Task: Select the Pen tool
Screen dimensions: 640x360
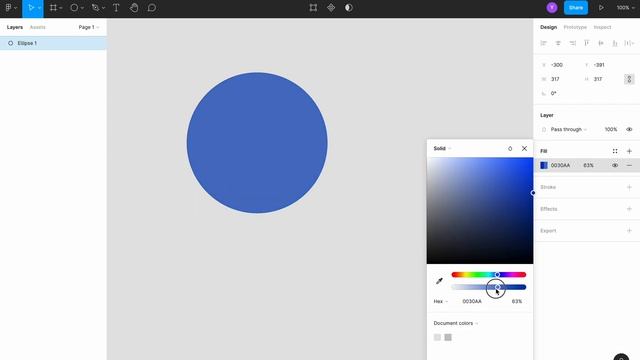Action: (95, 8)
